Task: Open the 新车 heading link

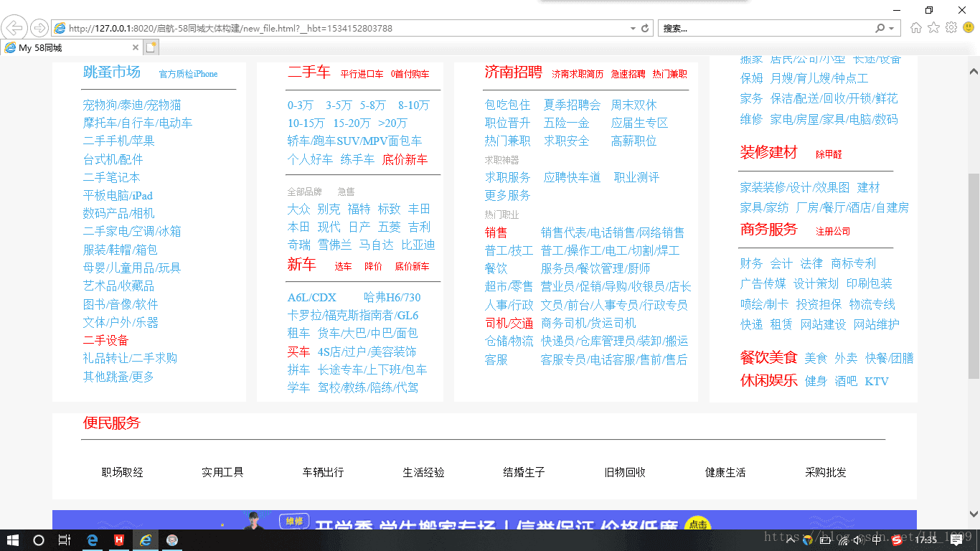Action: click(x=302, y=264)
